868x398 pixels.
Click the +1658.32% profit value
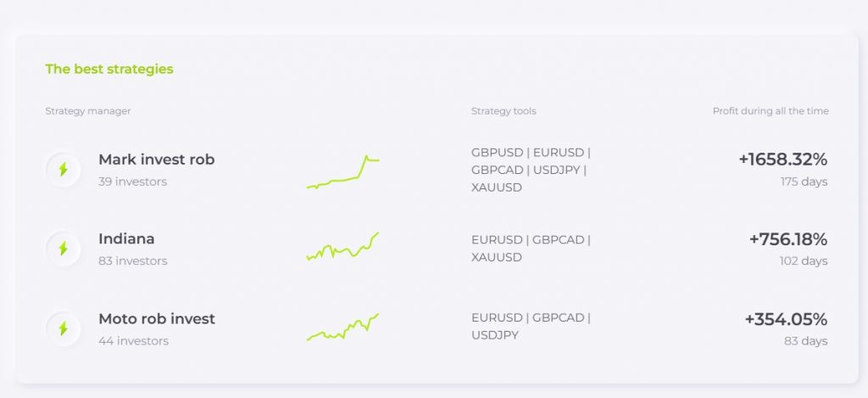click(x=782, y=160)
